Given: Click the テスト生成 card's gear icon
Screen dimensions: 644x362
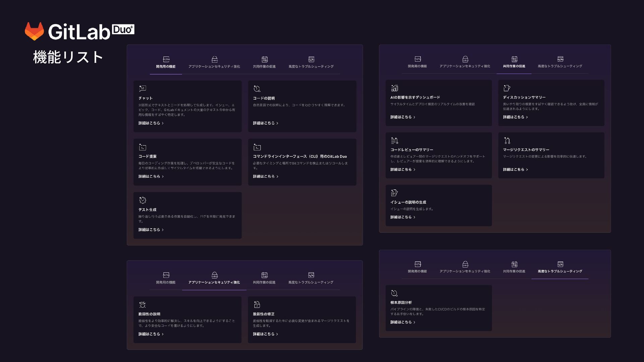Looking at the screenshot, I should (143, 200).
